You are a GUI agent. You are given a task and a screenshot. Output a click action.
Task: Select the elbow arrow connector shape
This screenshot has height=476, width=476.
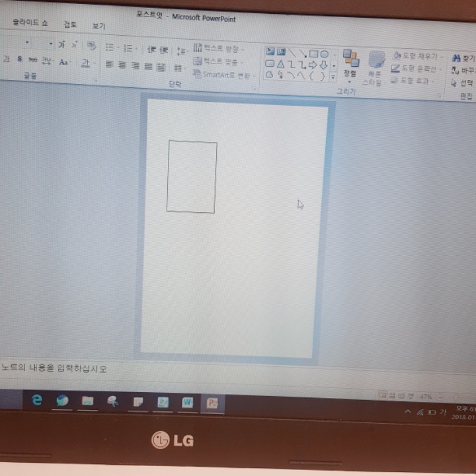tap(301, 65)
